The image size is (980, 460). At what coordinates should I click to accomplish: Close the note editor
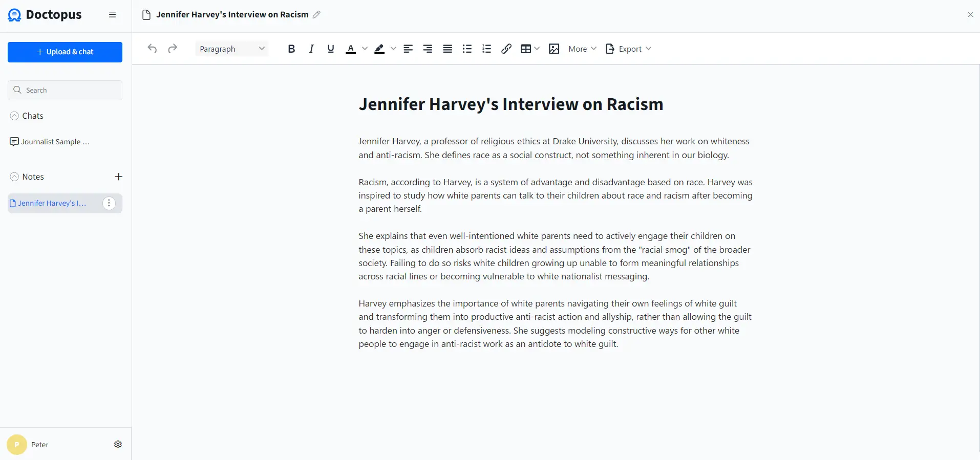pos(970,14)
